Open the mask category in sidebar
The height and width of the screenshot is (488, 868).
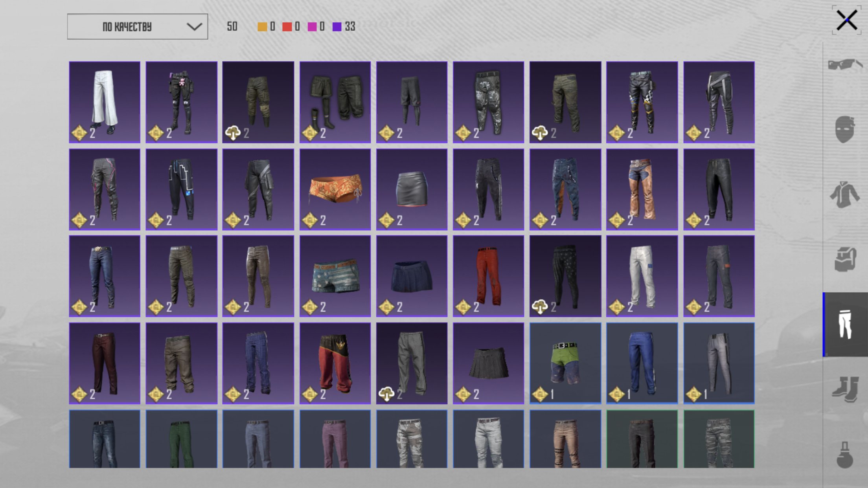tap(845, 129)
